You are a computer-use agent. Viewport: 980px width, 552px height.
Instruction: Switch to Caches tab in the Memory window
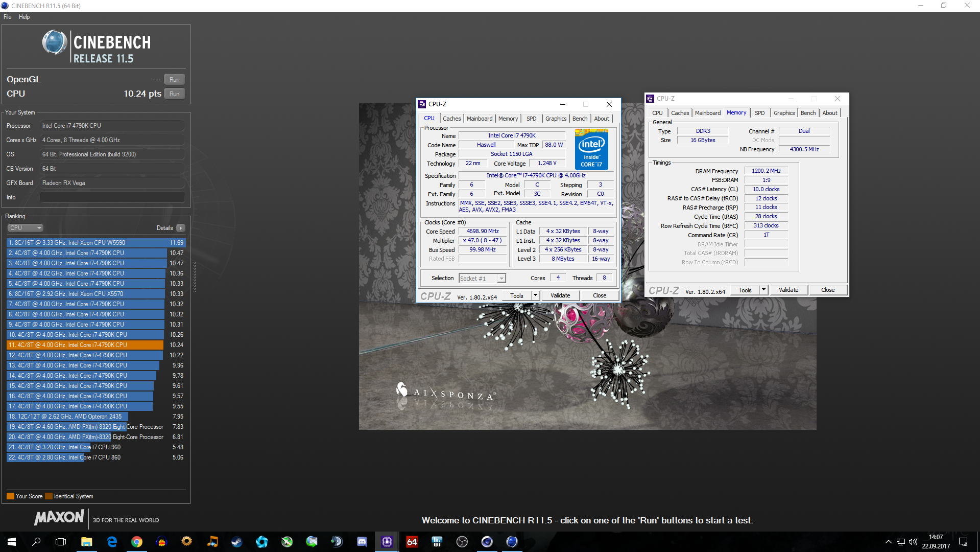[x=680, y=113]
